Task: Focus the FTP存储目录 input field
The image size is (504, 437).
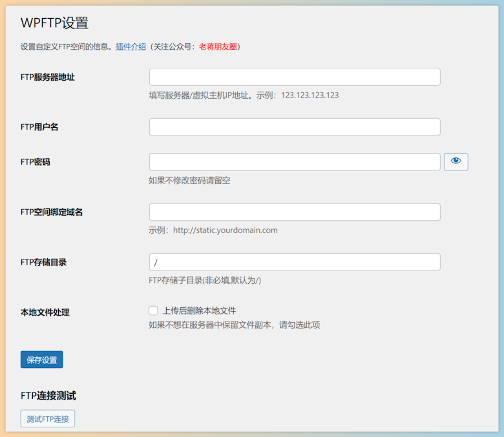Action: [295, 262]
